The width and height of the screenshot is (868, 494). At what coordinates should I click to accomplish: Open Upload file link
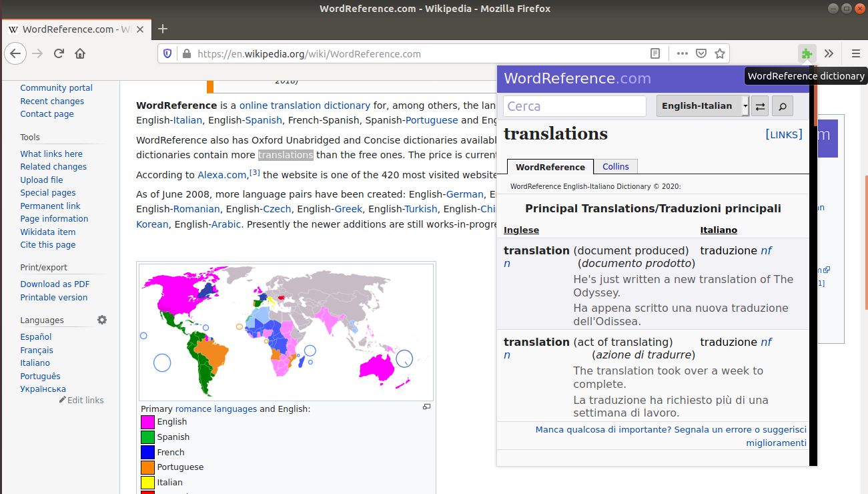click(41, 180)
